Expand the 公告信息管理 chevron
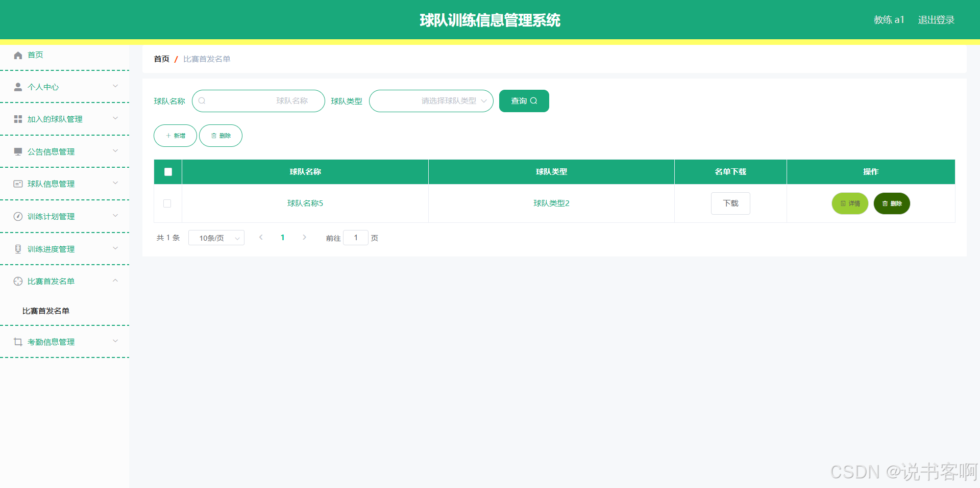980x488 pixels. coord(115,151)
